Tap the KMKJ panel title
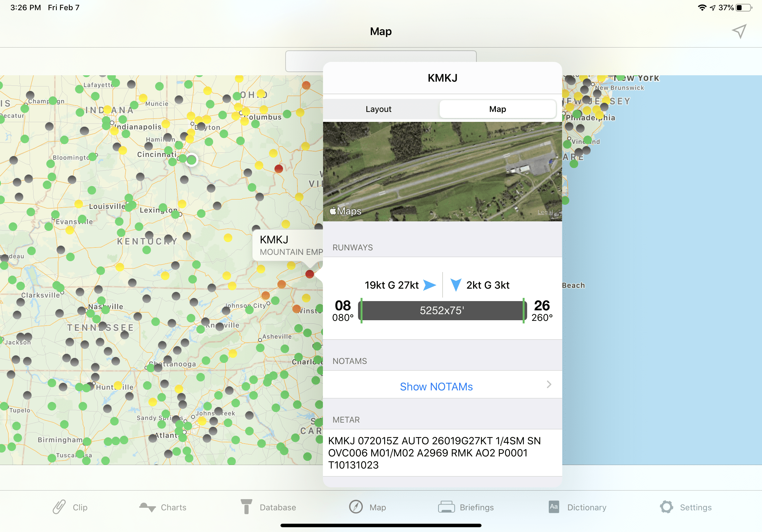The image size is (762, 532). tap(442, 78)
